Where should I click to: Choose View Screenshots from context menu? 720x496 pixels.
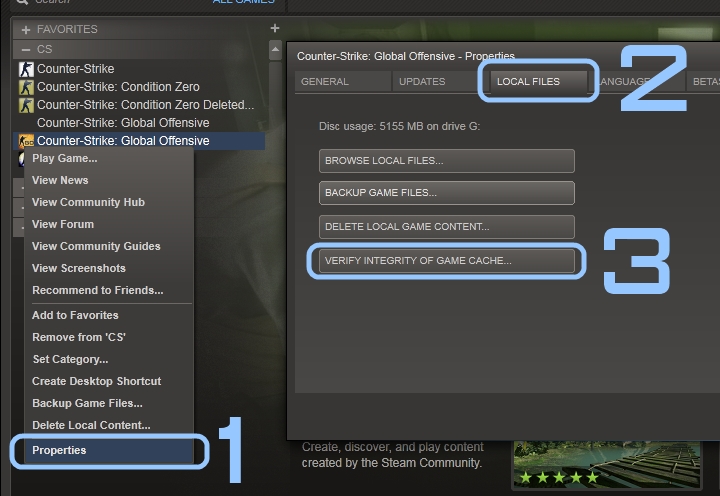109,268
